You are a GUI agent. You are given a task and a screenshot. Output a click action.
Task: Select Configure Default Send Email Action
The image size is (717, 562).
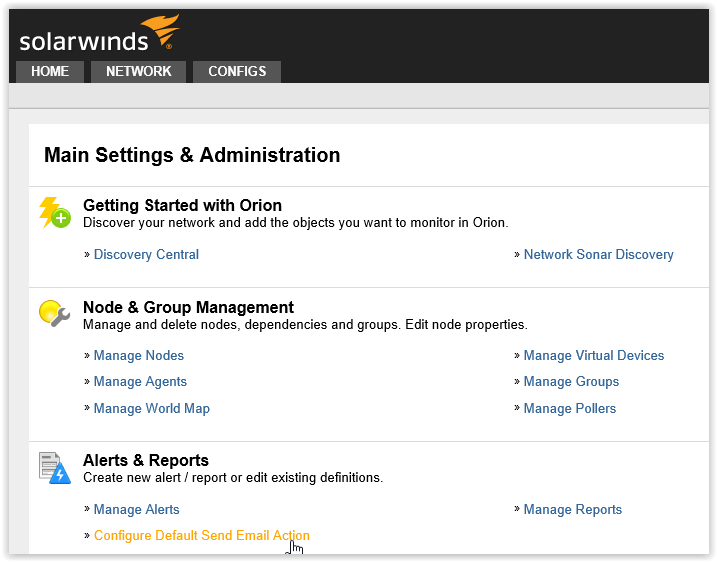pos(202,535)
